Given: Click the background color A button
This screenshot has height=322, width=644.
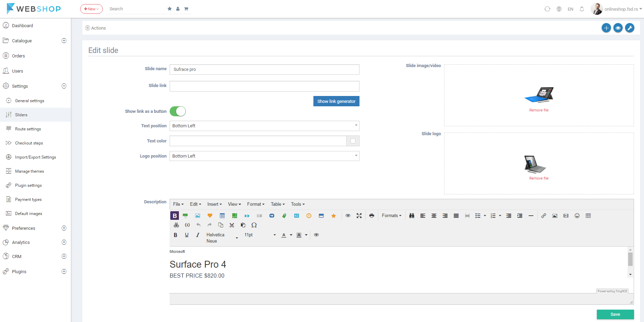Looking at the screenshot, I should click(299, 235).
